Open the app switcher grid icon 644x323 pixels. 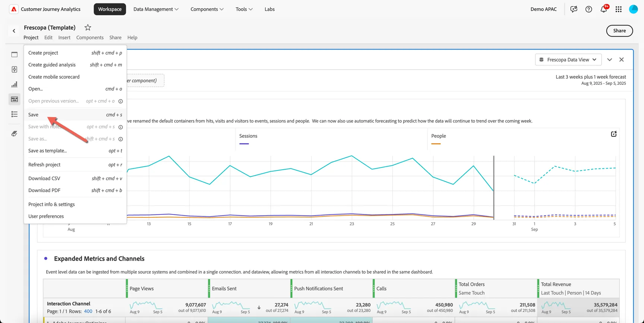point(618,9)
